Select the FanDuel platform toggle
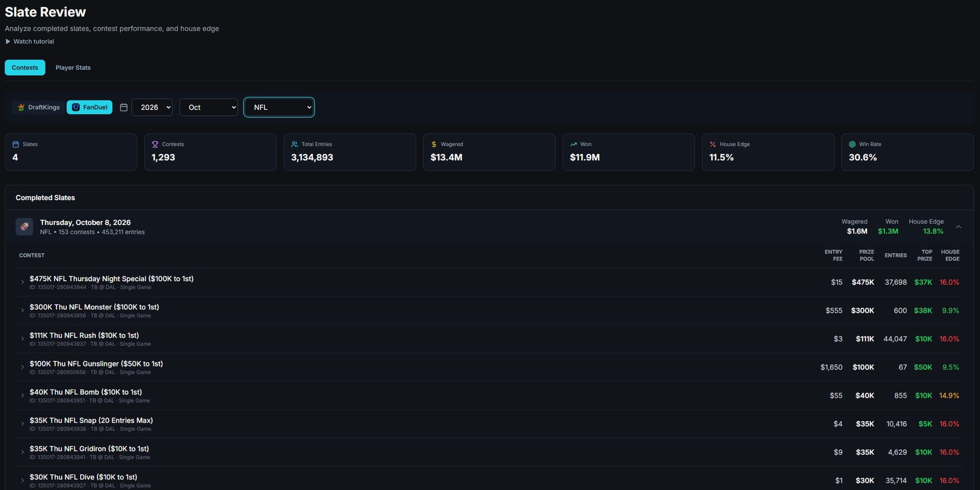The width and height of the screenshot is (980, 490). coord(89,107)
